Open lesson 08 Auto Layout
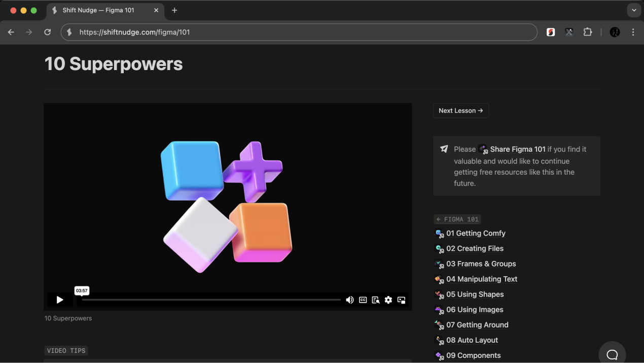 472,340
